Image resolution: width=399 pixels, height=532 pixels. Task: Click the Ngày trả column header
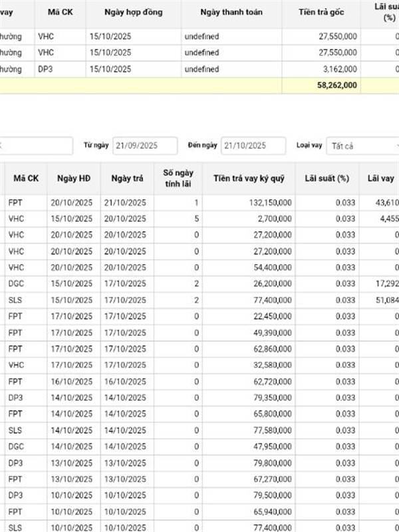127,178
